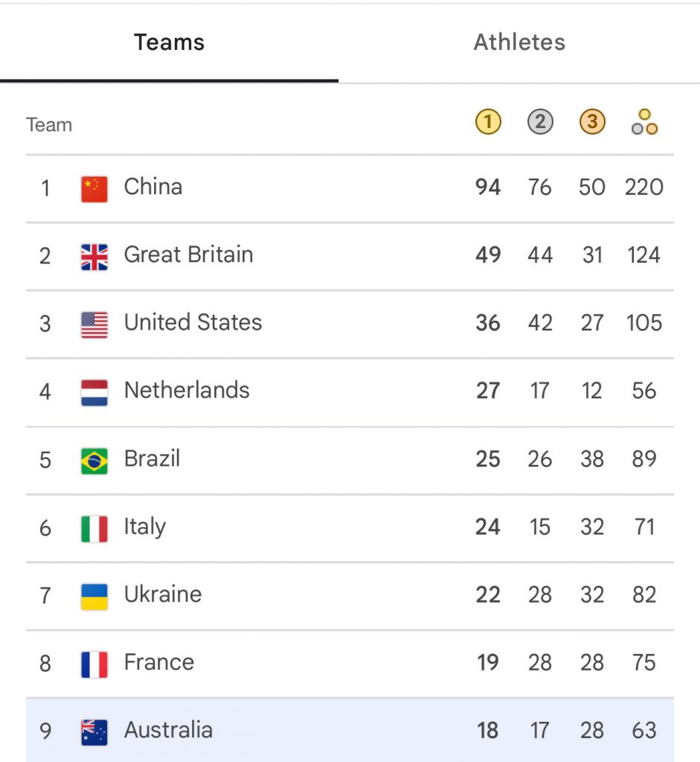This screenshot has width=700, height=762.
Task: Click the Ukraine flag icon
Action: (94, 597)
